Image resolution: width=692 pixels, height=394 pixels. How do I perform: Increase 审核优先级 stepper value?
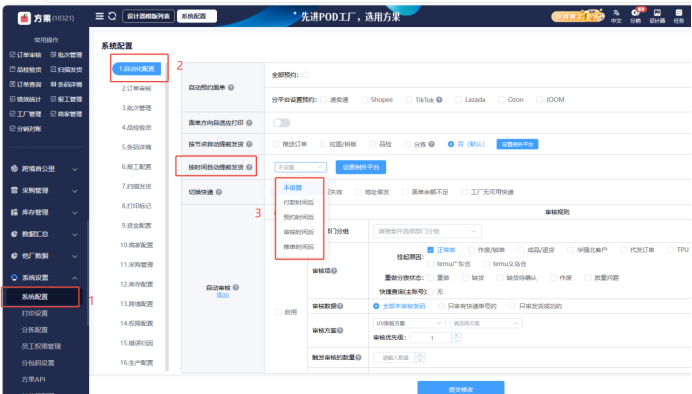point(456,335)
